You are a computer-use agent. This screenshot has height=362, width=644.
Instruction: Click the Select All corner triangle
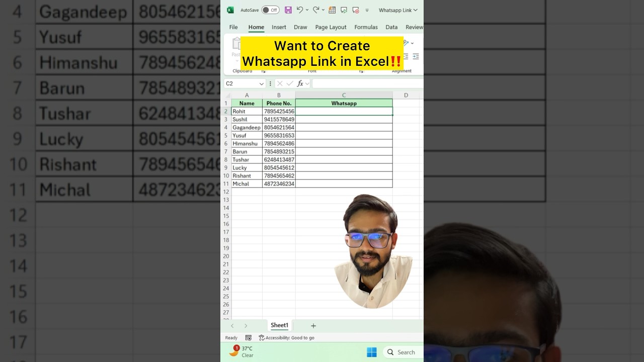[227, 95]
